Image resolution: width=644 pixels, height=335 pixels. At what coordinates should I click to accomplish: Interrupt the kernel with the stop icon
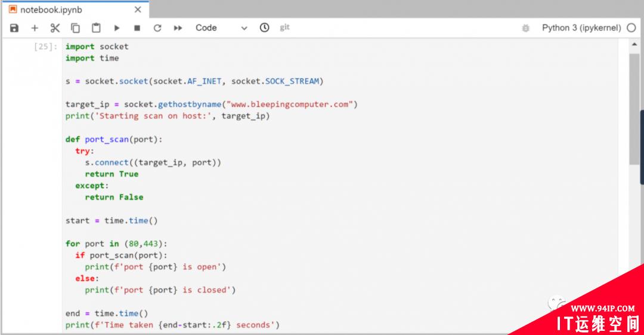coord(137,28)
